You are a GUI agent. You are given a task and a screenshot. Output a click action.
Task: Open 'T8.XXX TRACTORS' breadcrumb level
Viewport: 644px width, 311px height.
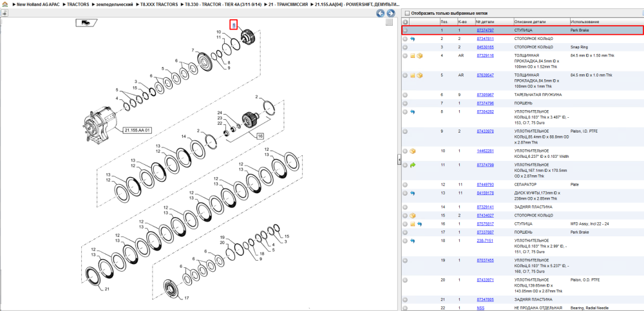159,4
